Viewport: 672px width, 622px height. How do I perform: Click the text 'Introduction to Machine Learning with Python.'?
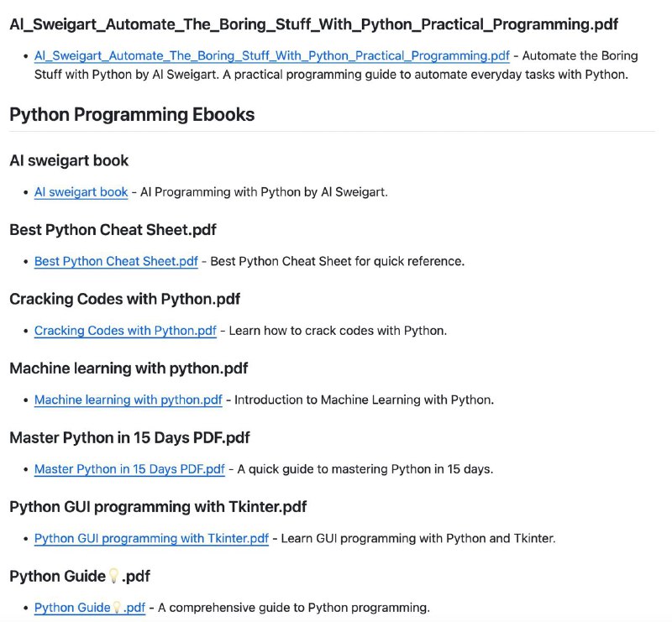pyautogui.click(x=365, y=400)
